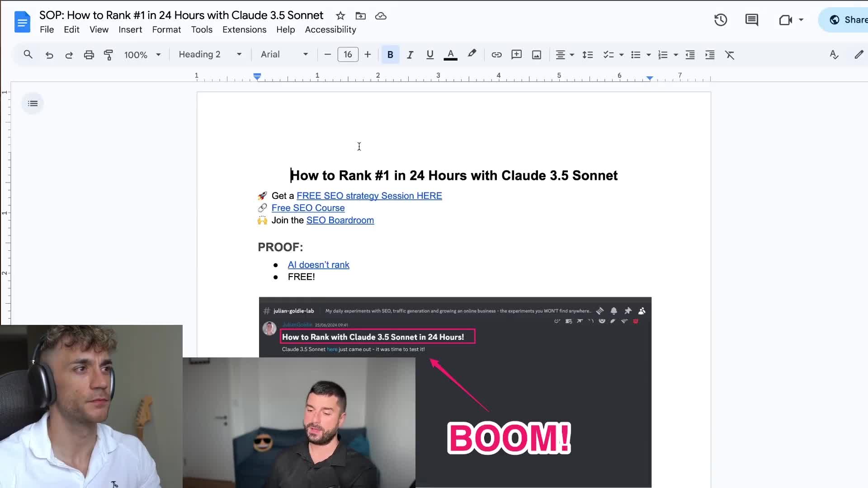The height and width of the screenshot is (488, 868).
Task: Toggle italic formatting
Action: pos(410,55)
